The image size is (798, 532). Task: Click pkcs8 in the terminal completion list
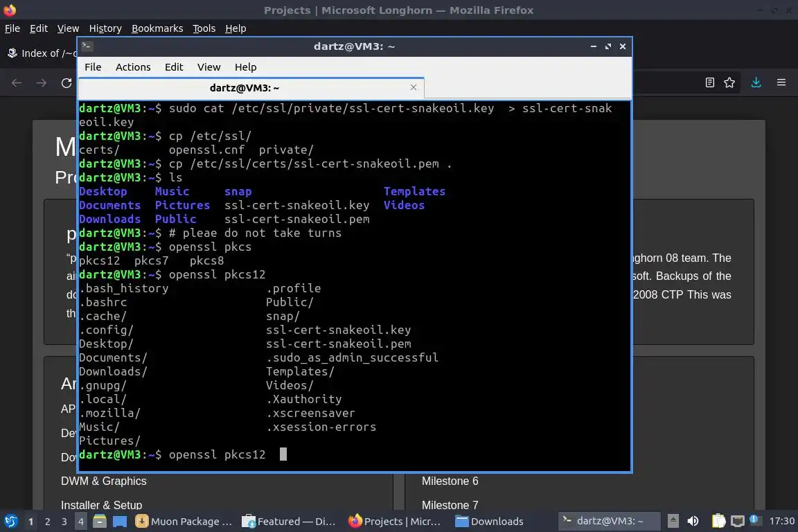pyautogui.click(x=206, y=260)
